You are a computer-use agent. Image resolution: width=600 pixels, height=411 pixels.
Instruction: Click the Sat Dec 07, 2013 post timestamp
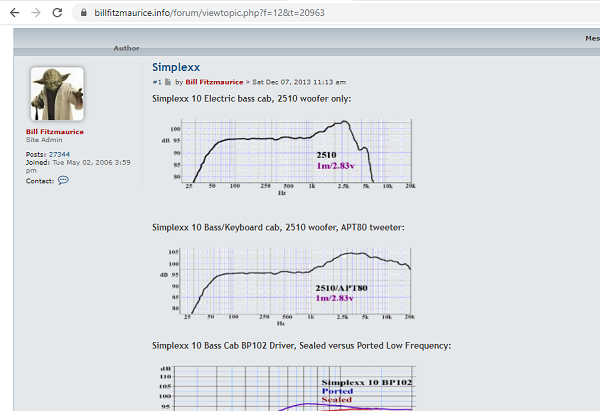point(299,81)
